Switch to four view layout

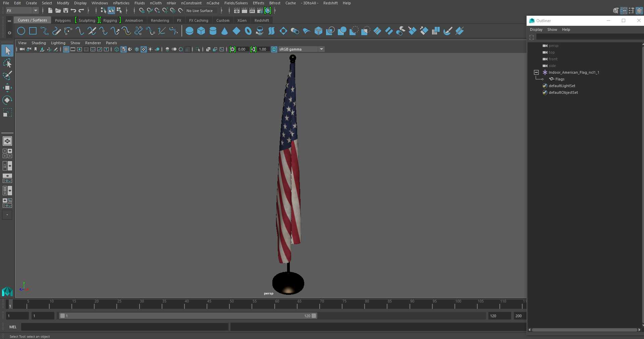point(7,153)
